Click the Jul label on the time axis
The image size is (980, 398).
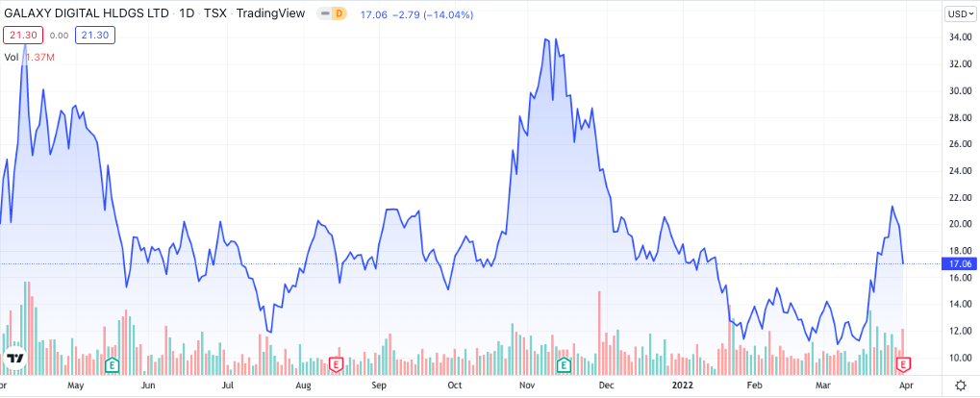coord(227,385)
